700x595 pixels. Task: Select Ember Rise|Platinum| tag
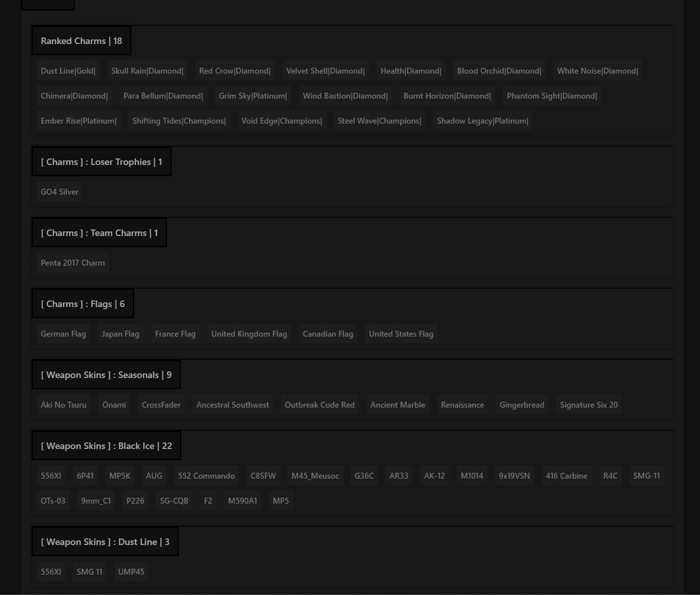tap(79, 121)
